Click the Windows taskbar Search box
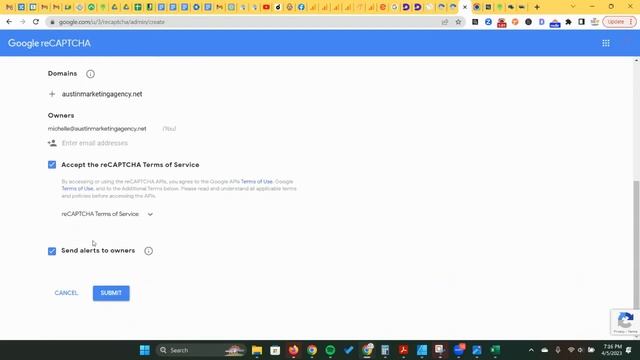Viewport: 640px width, 360px height. click(x=200, y=350)
